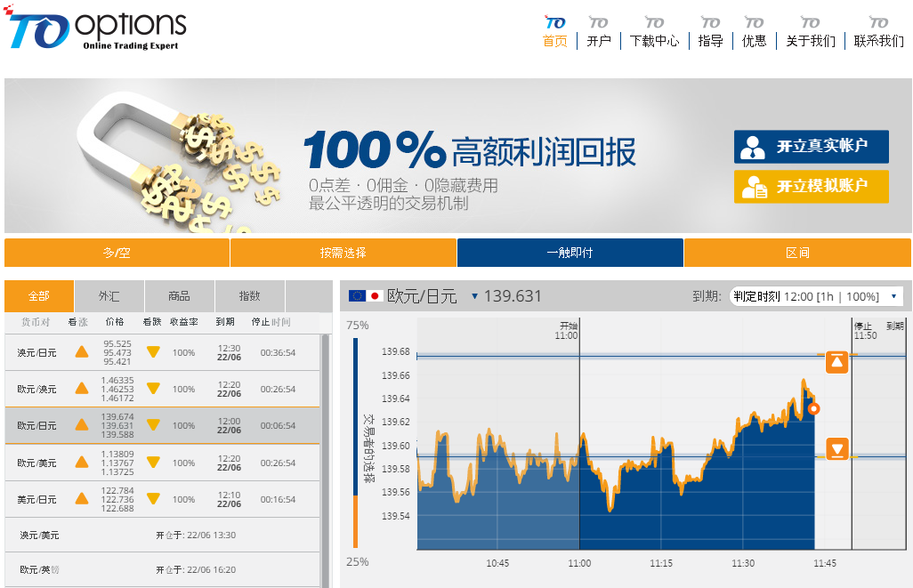
Task: Select the 按需选择 option type tab
Action: (343, 253)
